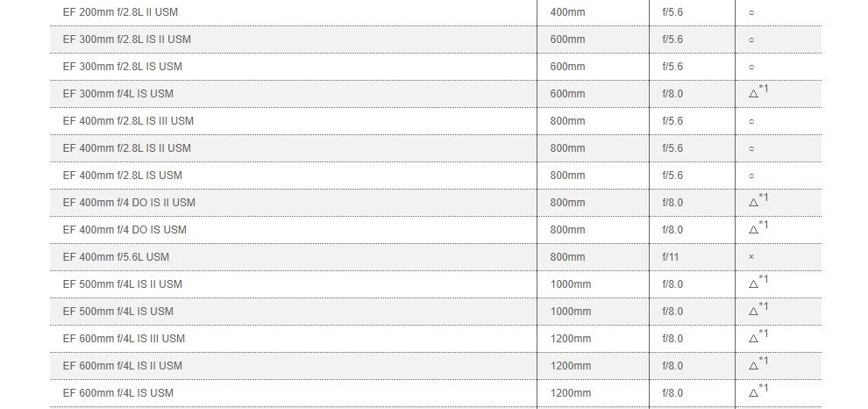Select the EF 300mm f/2.8L IS USM lens name
The height and width of the screenshot is (409, 868).
pos(122,67)
